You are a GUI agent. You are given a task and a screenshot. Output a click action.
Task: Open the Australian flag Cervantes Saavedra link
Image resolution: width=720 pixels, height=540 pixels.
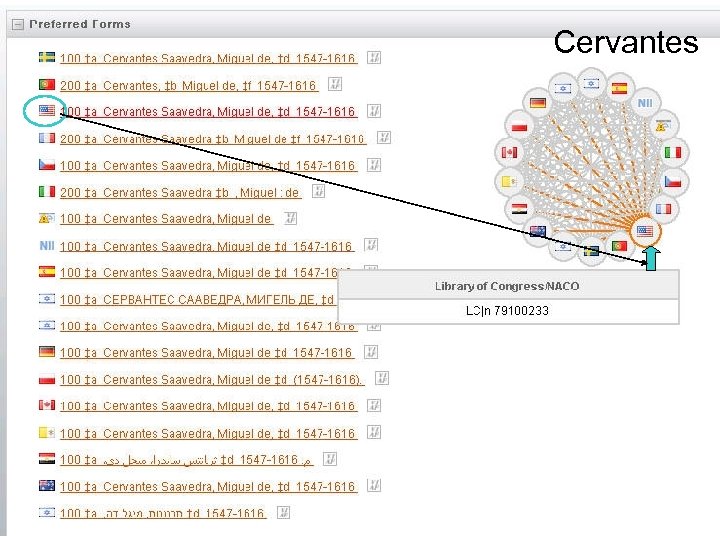208,487
